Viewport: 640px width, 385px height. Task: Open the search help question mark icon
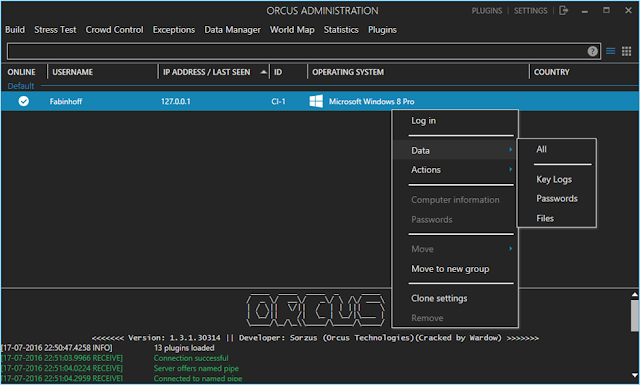[x=592, y=51]
